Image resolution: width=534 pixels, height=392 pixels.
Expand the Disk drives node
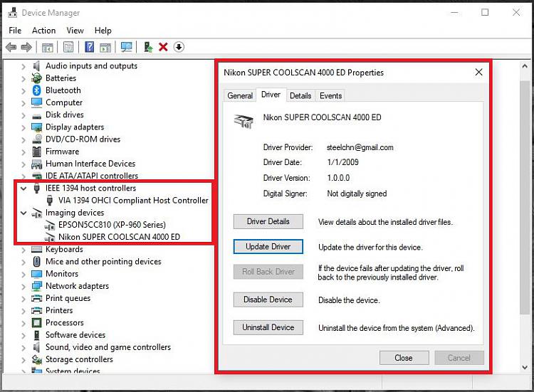coord(23,115)
